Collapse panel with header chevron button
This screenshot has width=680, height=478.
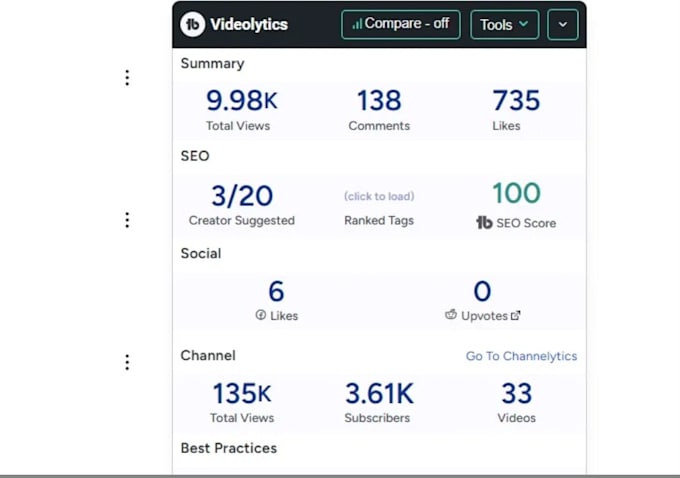(x=563, y=25)
